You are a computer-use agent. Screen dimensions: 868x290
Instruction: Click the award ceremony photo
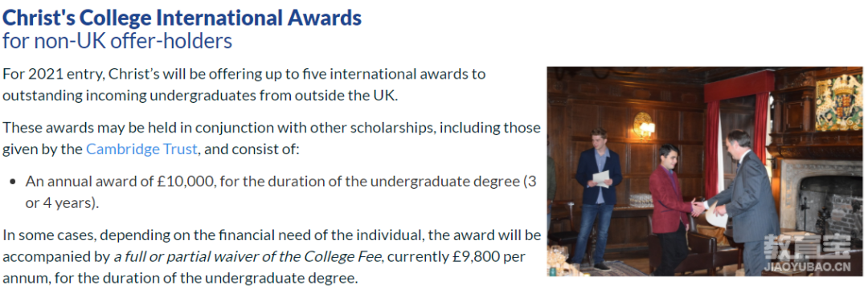tap(705, 172)
